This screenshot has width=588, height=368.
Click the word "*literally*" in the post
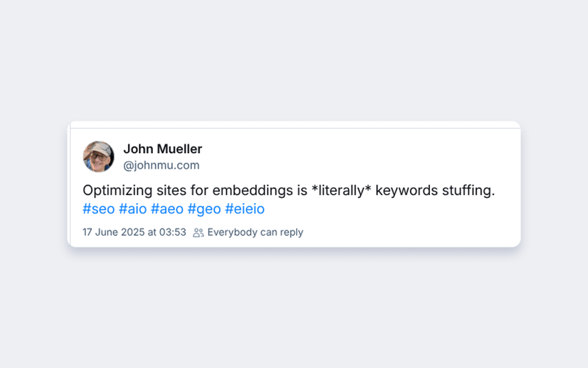(342, 191)
